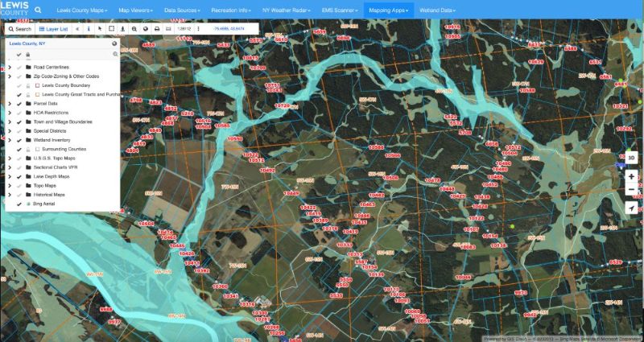Expand Zip Code-Zoning & Other Codes folder
This screenshot has width=644, height=342.
(x=10, y=76)
